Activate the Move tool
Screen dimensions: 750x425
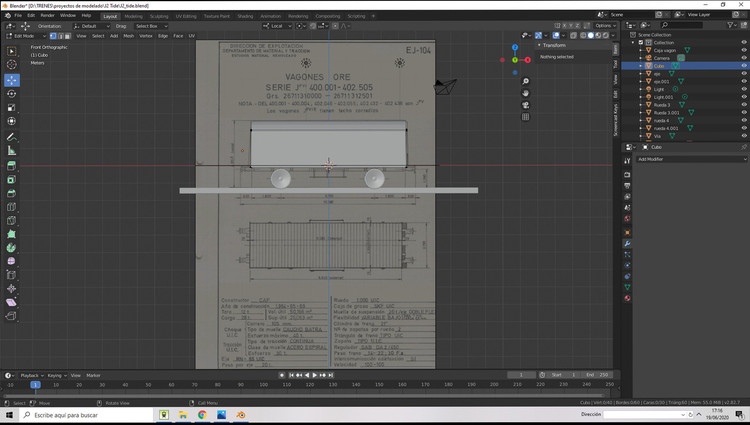(12, 80)
